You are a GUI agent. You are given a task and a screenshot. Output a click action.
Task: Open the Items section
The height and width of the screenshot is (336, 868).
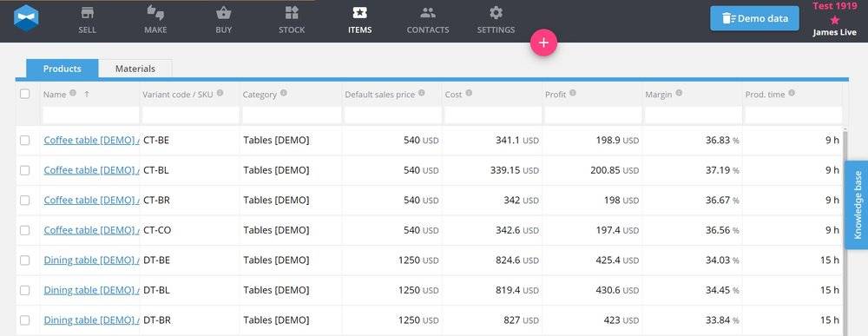tap(360, 21)
